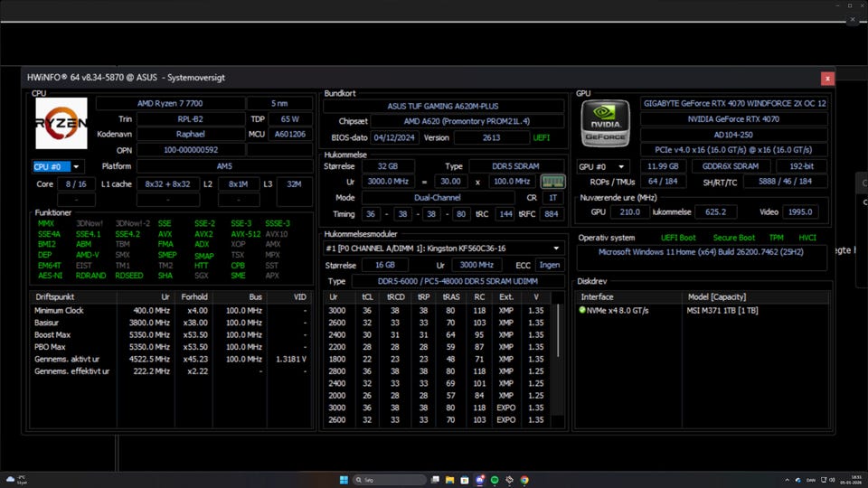Click the Ryzen CPU logo
868x488 pixels.
pyautogui.click(x=61, y=124)
